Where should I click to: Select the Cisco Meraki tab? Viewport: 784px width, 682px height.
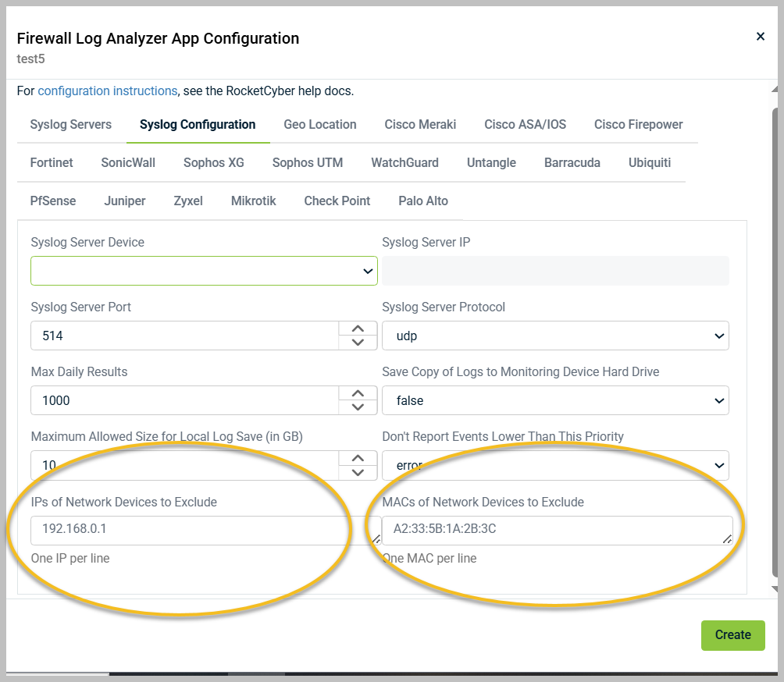click(420, 125)
